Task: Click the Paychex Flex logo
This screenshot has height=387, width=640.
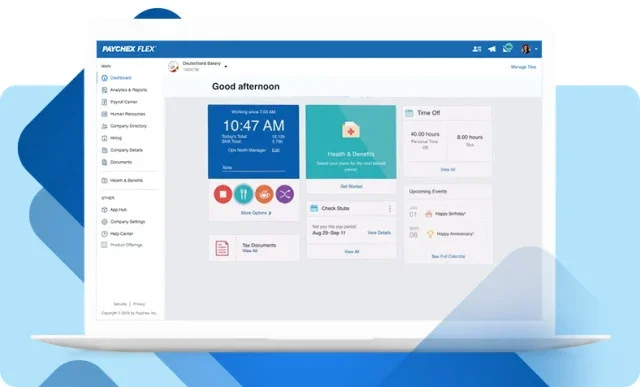Action: (129, 49)
